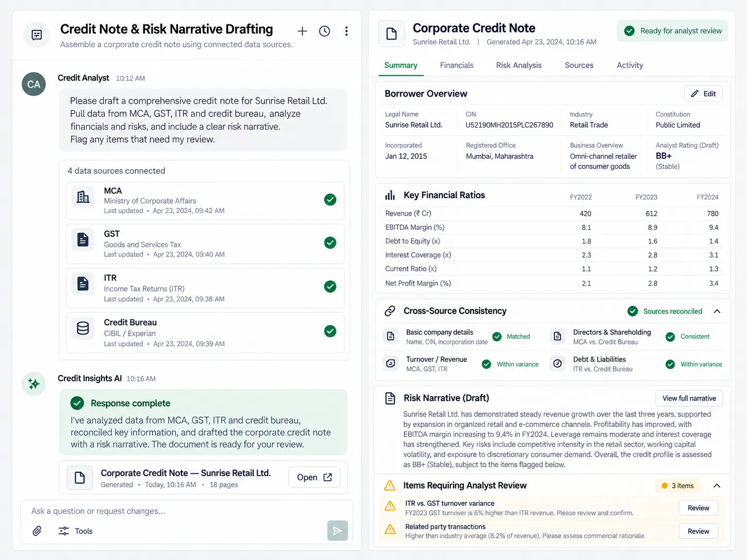Screen dimensions: 747x560
Task: Open the generated Corporate Credit Note file
Action: click(314, 477)
